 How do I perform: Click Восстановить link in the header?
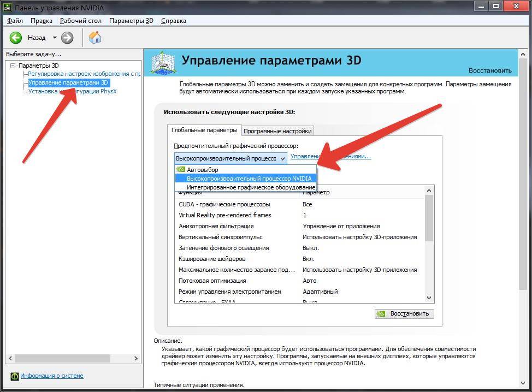pos(490,70)
